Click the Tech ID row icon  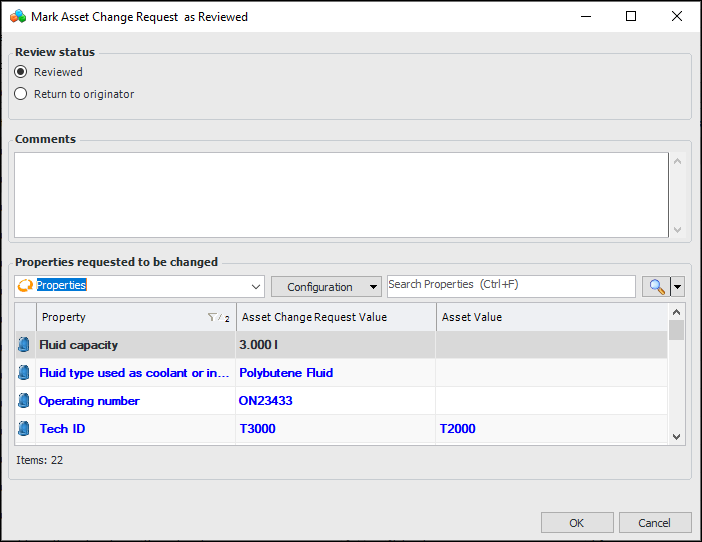click(24, 429)
